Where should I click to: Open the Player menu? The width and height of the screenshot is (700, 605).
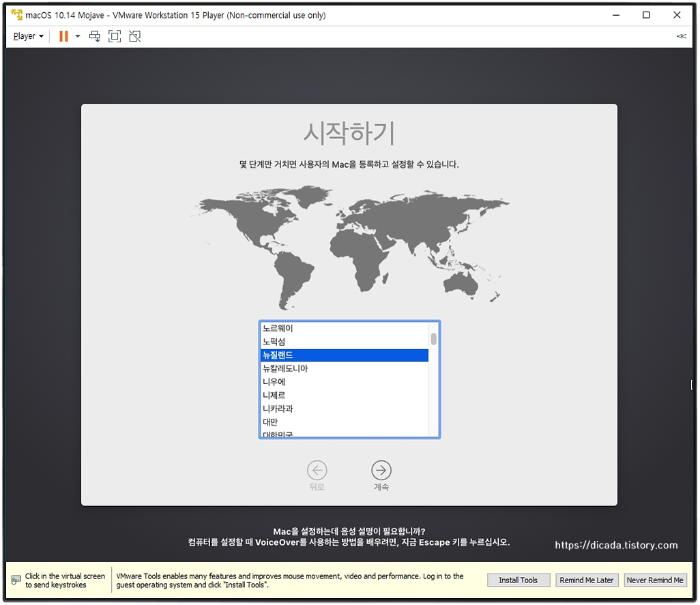(29, 36)
